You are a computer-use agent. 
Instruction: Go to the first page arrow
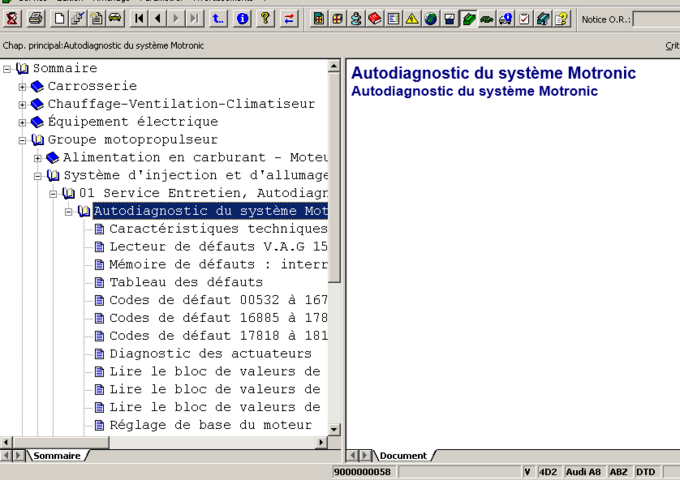click(139, 19)
